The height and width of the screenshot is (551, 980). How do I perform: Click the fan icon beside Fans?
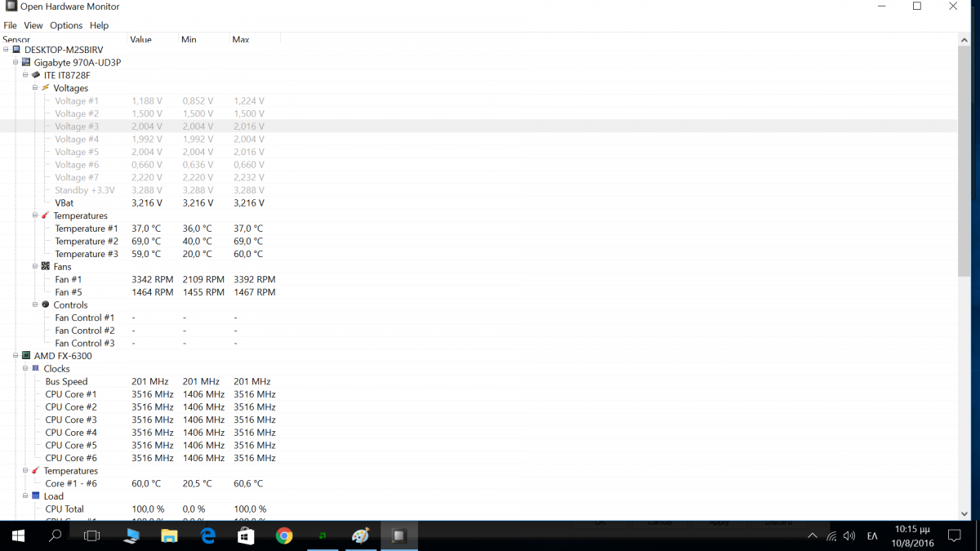click(46, 266)
